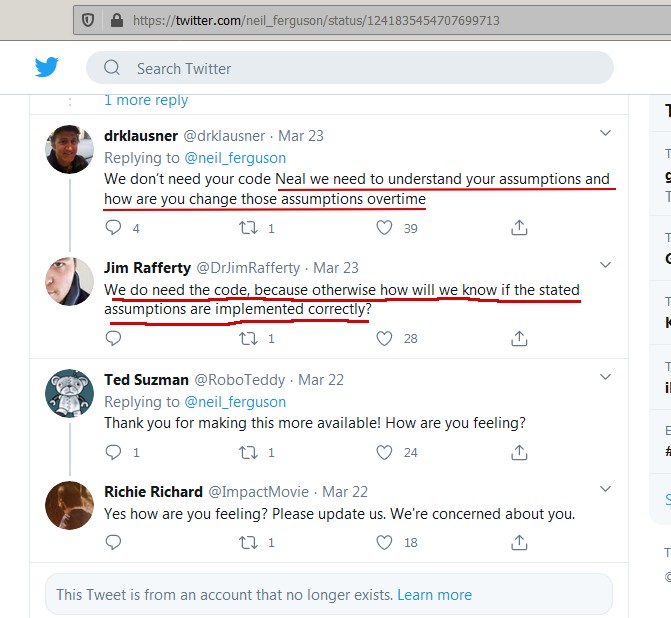This screenshot has height=618, width=671.
Task: Follow the "Learn more" link
Action: click(434, 594)
